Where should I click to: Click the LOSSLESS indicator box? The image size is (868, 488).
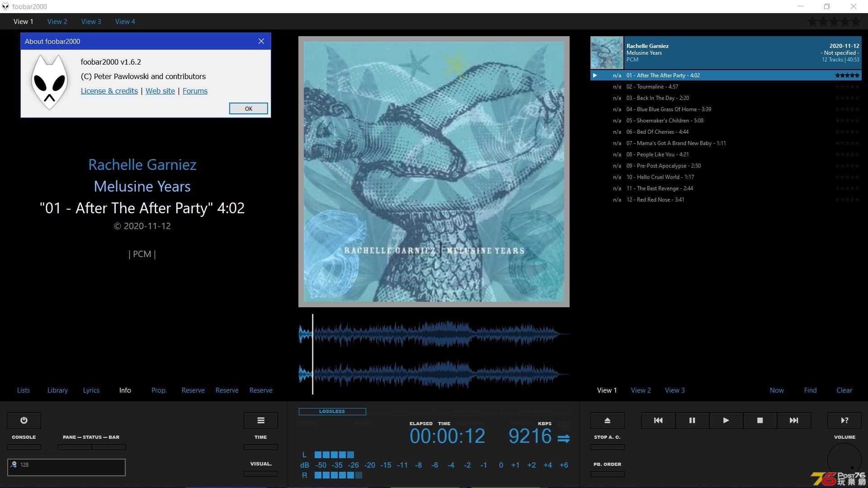click(x=332, y=412)
